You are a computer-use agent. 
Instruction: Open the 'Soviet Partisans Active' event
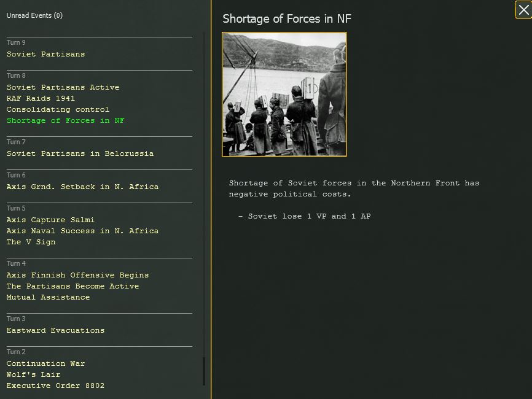click(63, 87)
